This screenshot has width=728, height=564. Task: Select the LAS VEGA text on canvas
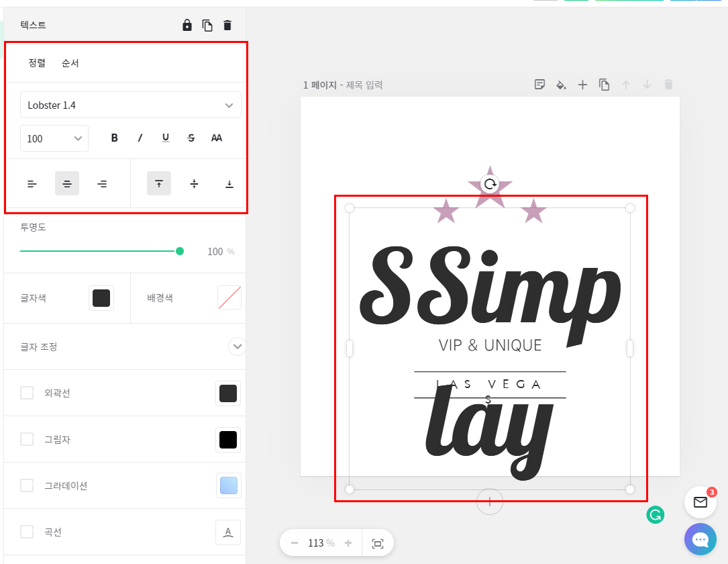[489, 384]
